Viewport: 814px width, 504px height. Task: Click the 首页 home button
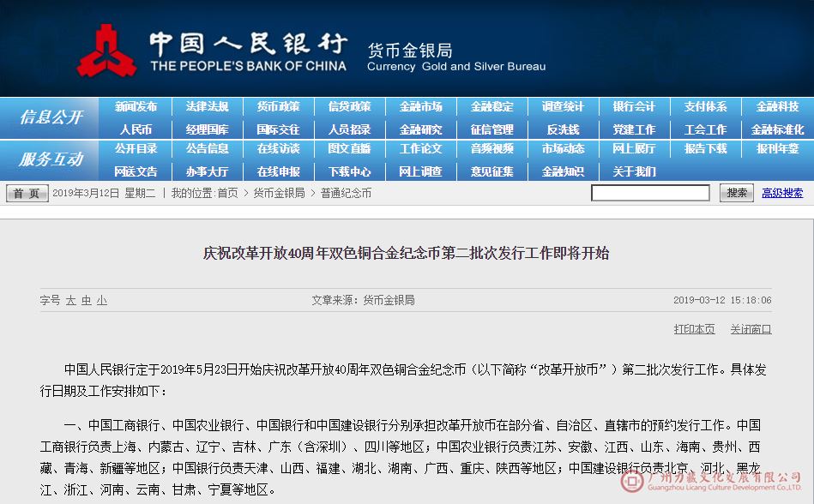pyautogui.click(x=27, y=194)
